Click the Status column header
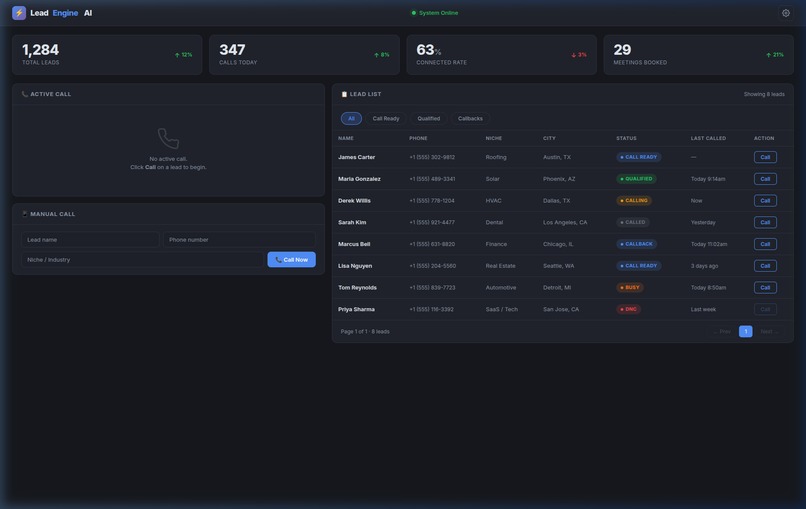 click(626, 138)
